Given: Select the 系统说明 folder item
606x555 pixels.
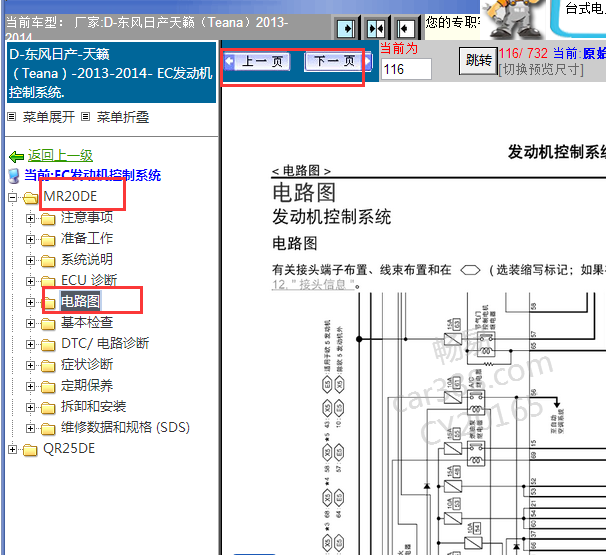Looking at the screenshot, I should point(87,259).
